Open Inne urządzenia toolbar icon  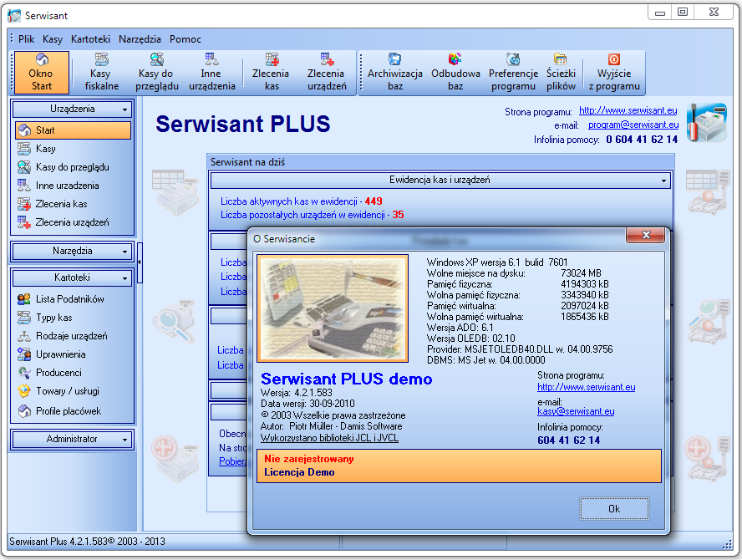(x=212, y=73)
